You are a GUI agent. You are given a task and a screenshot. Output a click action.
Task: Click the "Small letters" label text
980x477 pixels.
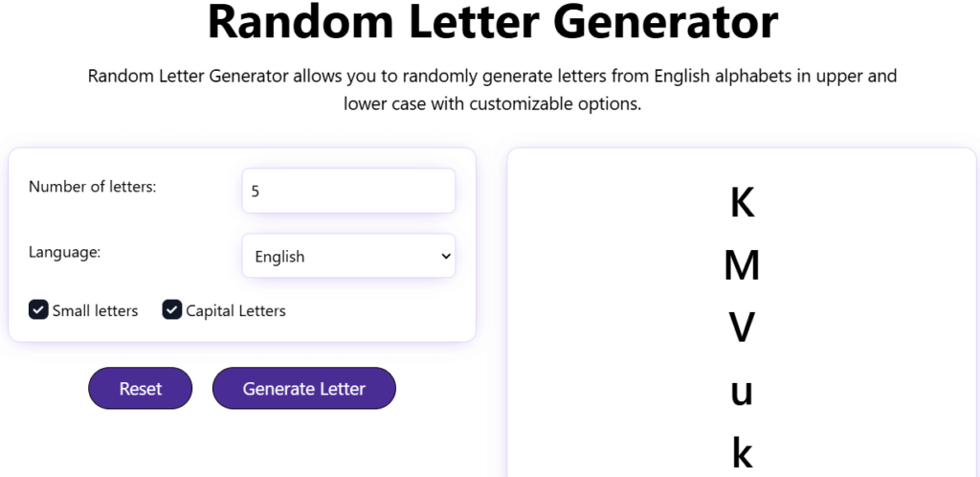[x=95, y=310]
